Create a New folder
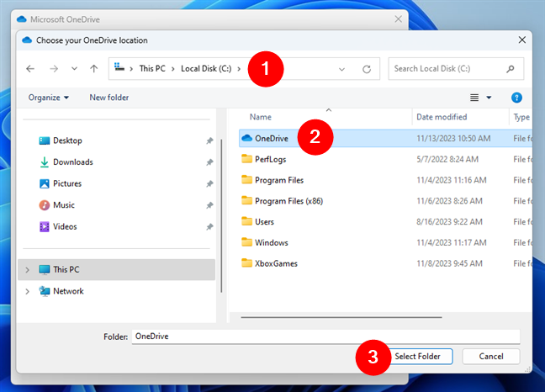This screenshot has height=392, width=545. pos(109,98)
